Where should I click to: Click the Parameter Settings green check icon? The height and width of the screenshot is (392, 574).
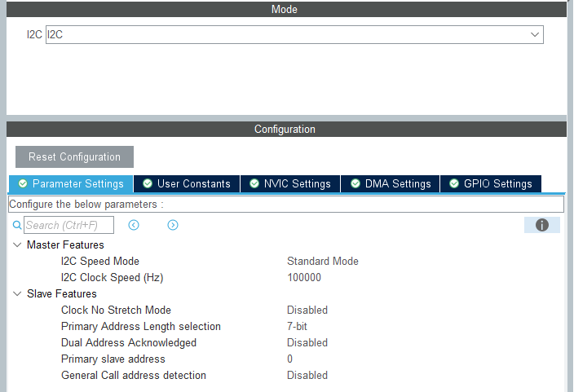23,183
